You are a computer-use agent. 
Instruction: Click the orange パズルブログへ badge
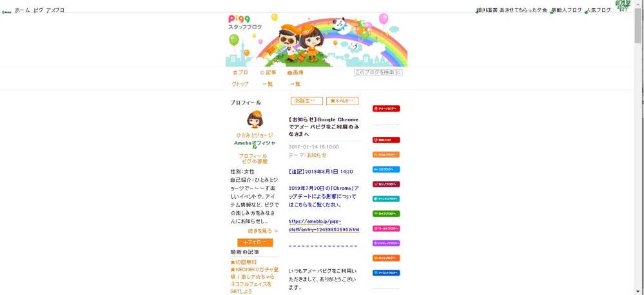386,155
